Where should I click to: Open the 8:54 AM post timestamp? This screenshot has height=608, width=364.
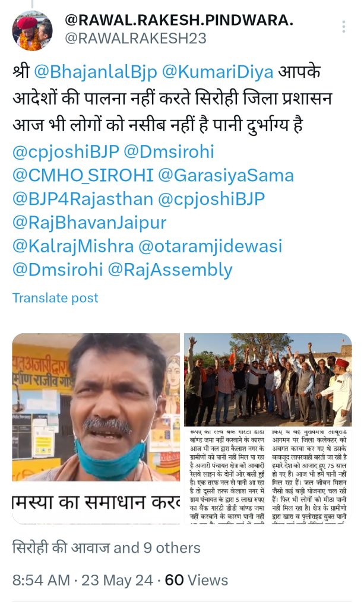41,580
